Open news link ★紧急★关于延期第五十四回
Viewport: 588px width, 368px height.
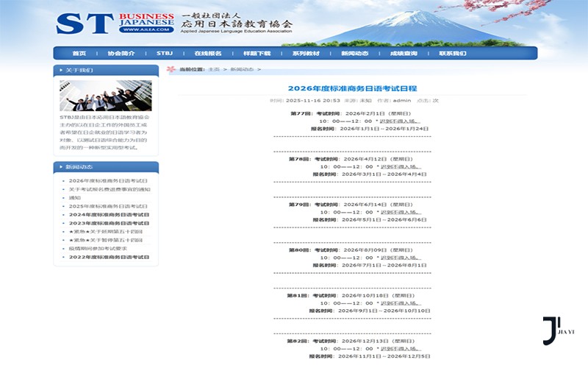click(x=106, y=232)
